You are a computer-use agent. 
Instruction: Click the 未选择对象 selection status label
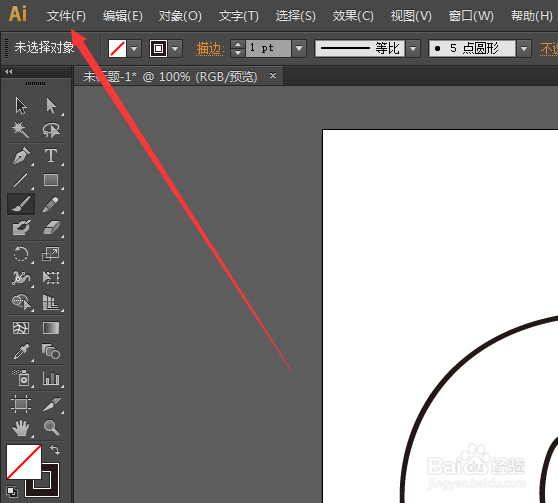point(44,47)
